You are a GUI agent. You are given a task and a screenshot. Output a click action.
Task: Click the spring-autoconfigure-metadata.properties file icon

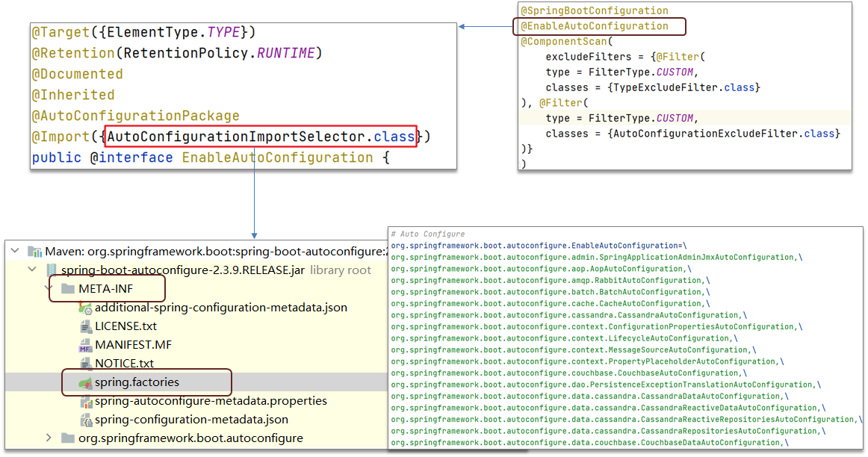click(86, 401)
